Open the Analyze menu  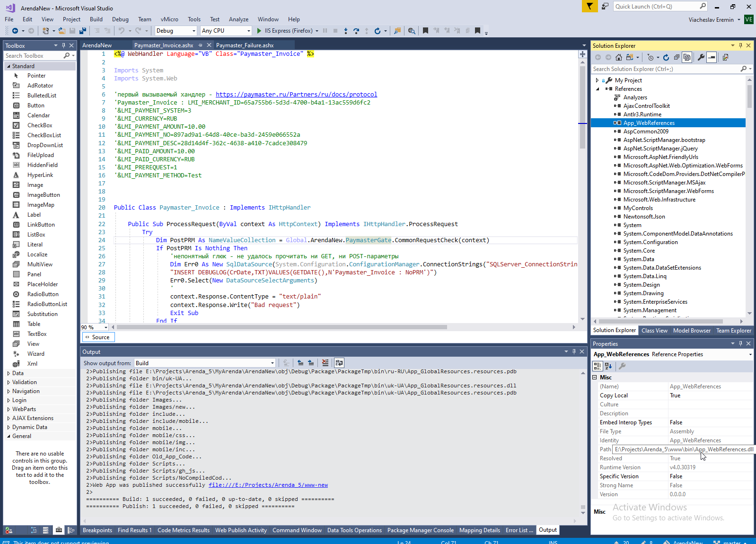238,19
